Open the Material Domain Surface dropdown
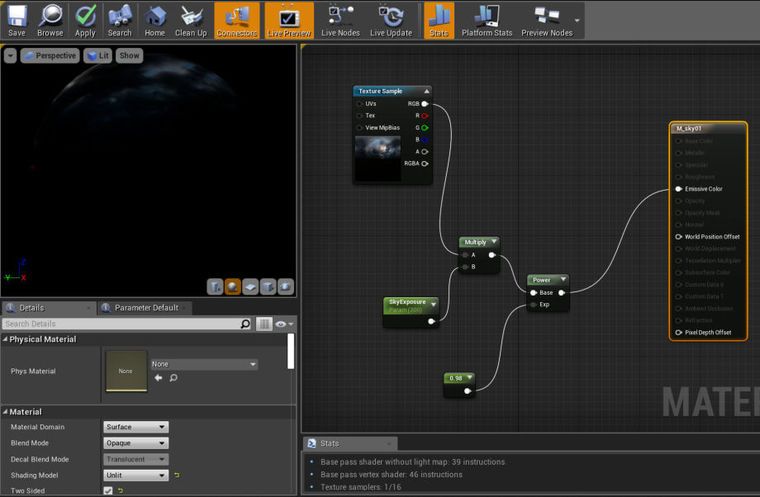The height and width of the screenshot is (497, 760). (136, 427)
